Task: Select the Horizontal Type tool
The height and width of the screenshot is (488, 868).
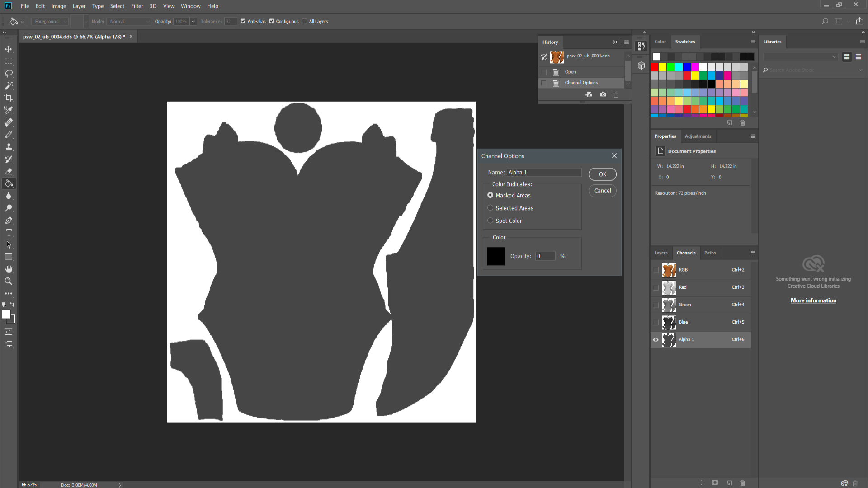Action: (9, 232)
